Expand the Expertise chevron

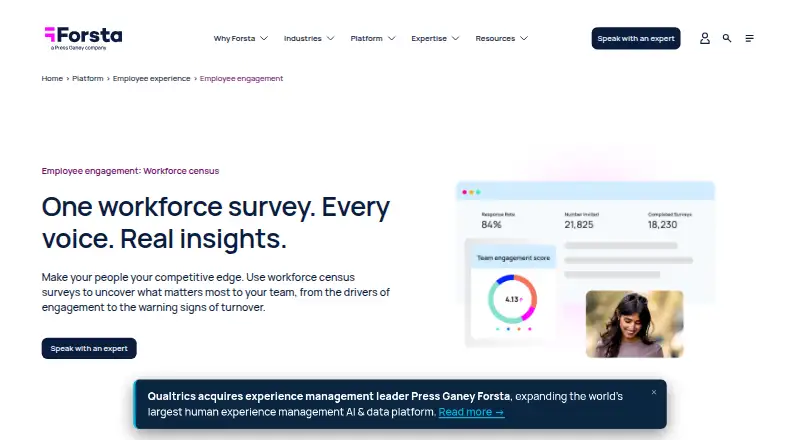pos(456,38)
